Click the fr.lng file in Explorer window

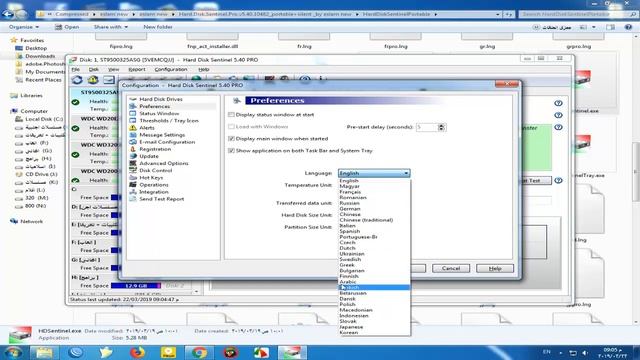pyautogui.click(x=304, y=40)
